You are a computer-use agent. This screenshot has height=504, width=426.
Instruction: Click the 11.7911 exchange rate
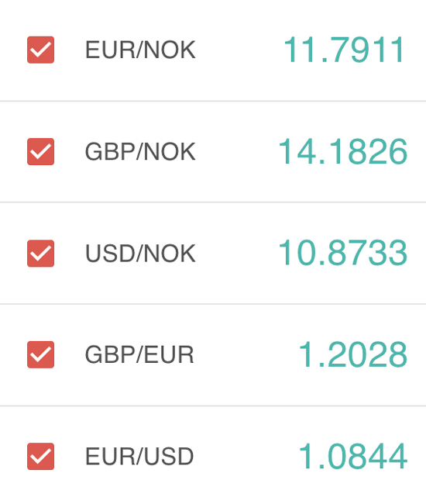coord(344,50)
